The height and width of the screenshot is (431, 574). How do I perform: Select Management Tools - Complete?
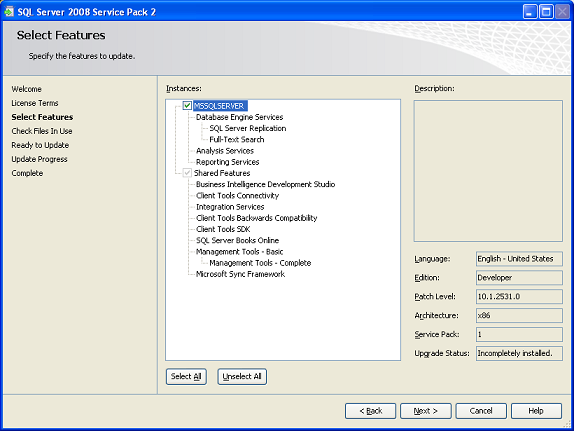point(260,263)
